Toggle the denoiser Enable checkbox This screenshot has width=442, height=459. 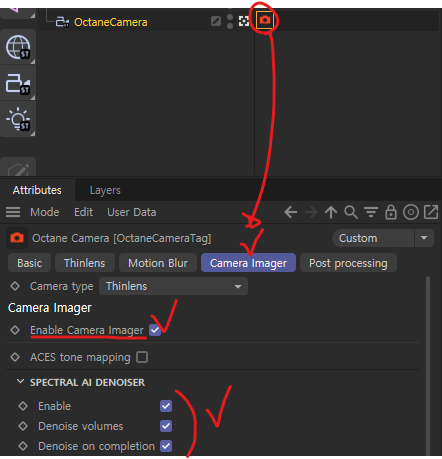pos(166,406)
